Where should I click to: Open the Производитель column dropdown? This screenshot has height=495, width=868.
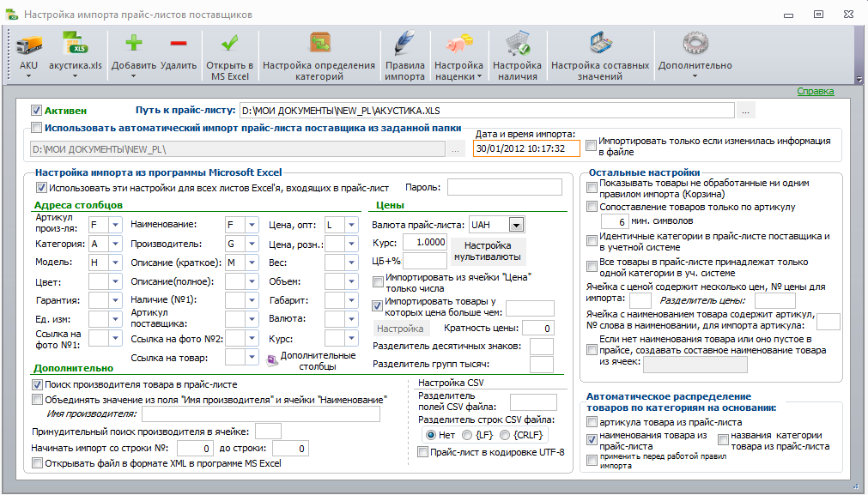(252, 244)
